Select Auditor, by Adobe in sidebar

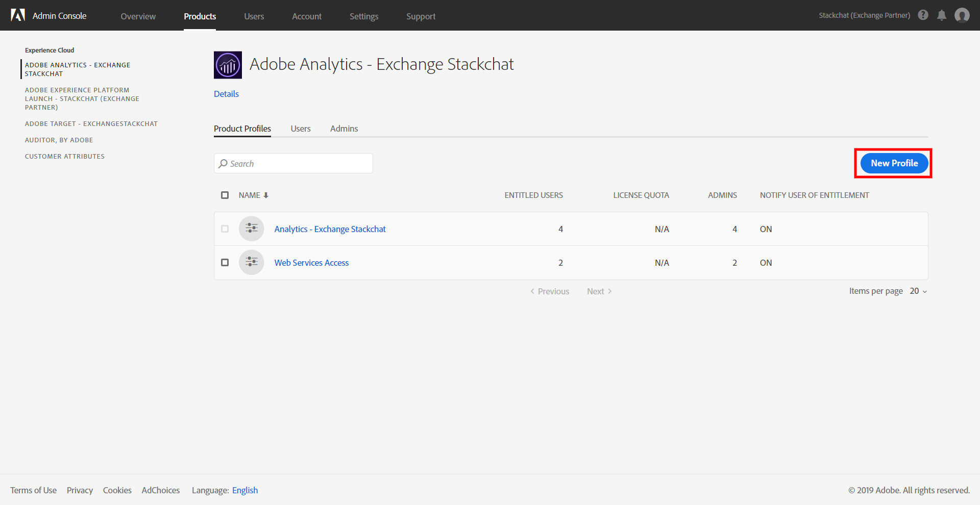(59, 140)
